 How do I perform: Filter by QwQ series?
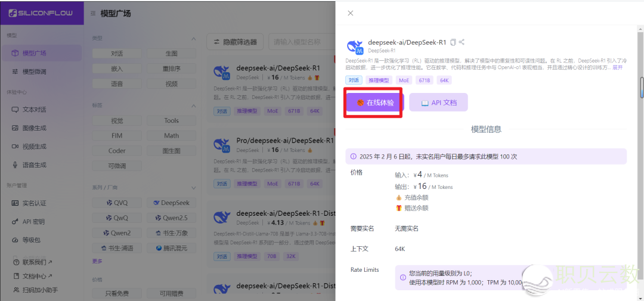click(117, 218)
